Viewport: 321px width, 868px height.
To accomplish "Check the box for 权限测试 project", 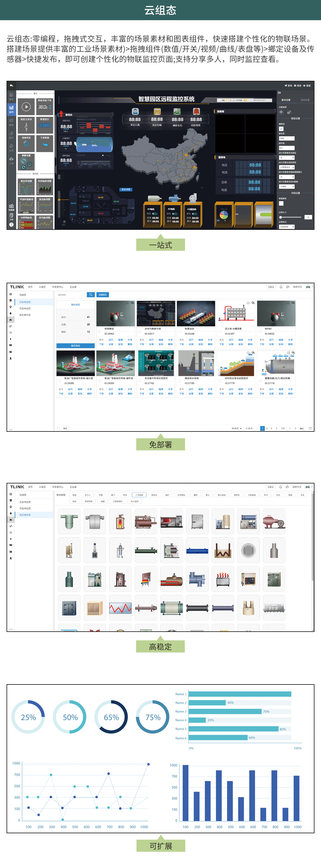I will point(100,331).
